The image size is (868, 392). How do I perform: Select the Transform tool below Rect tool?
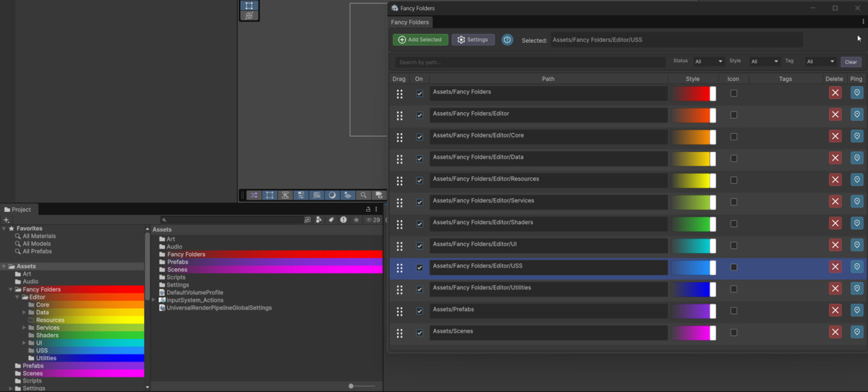tap(249, 15)
